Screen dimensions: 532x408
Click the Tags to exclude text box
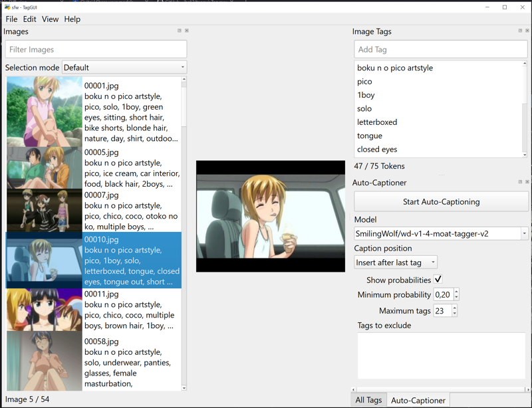(442, 356)
